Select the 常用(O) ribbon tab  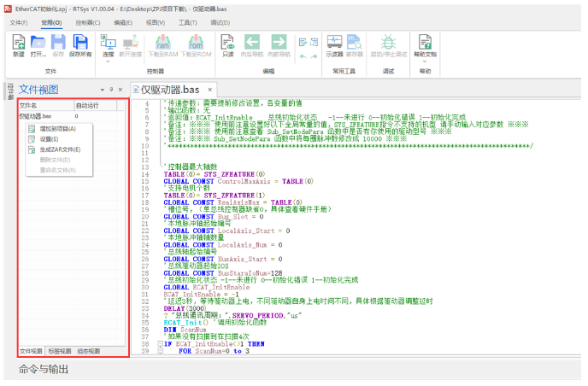(51, 23)
